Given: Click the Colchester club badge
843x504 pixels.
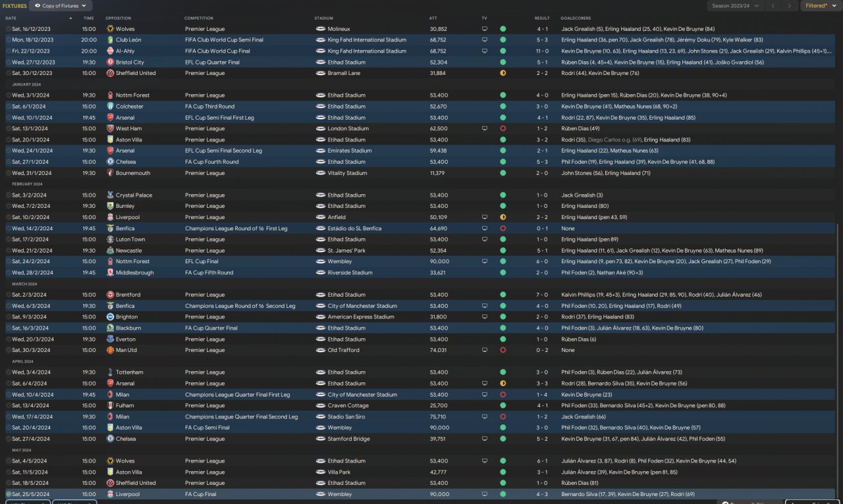Looking at the screenshot, I should pos(110,107).
